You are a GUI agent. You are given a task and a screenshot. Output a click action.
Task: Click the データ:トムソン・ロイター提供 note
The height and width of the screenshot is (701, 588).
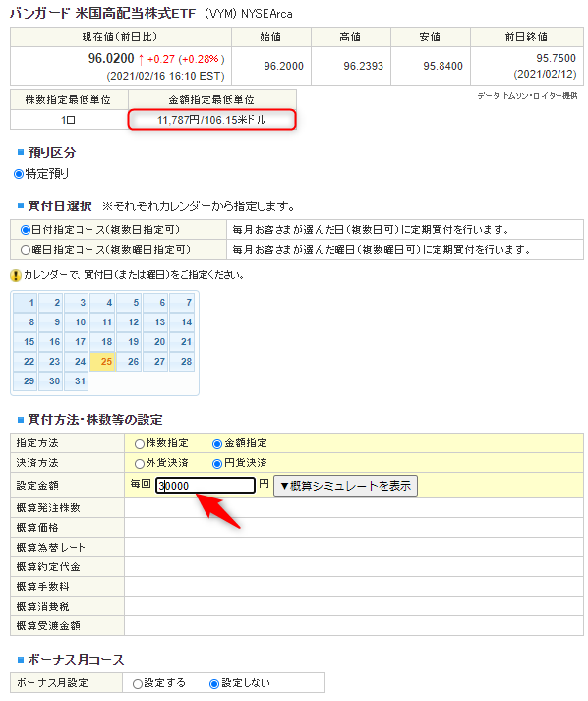pyautogui.click(x=527, y=96)
